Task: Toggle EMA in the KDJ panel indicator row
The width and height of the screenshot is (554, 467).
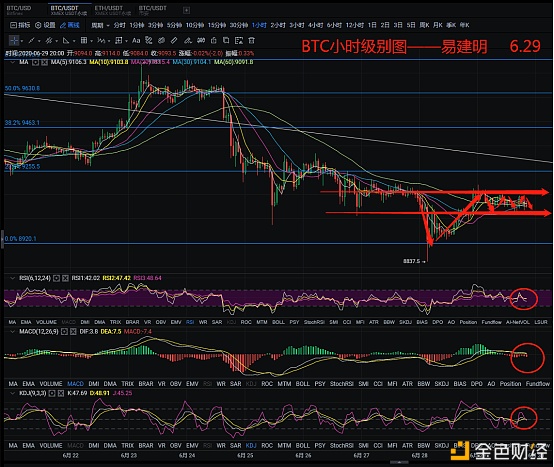Action: (29, 446)
